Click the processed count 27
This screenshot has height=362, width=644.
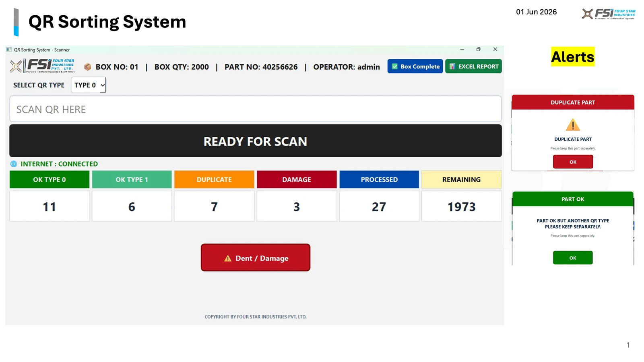click(x=379, y=206)
